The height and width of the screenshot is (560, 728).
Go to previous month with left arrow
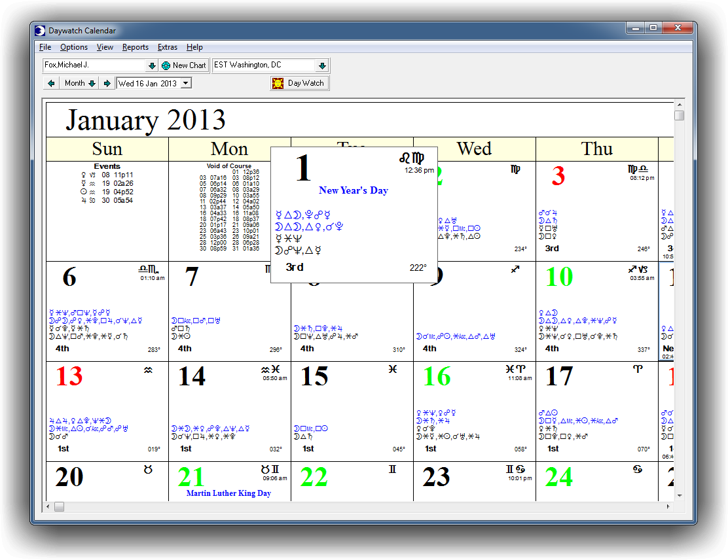[x=51, y=83]
